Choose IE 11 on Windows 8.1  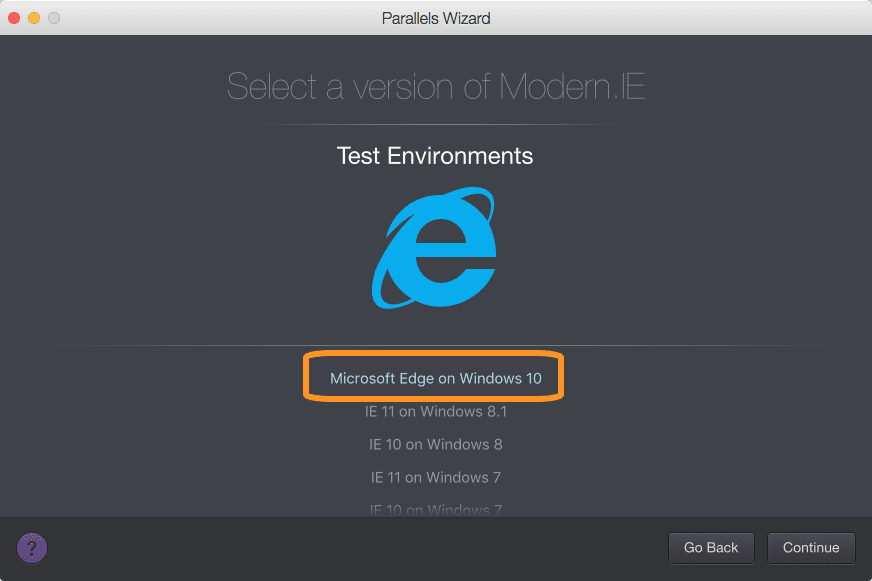435,411
